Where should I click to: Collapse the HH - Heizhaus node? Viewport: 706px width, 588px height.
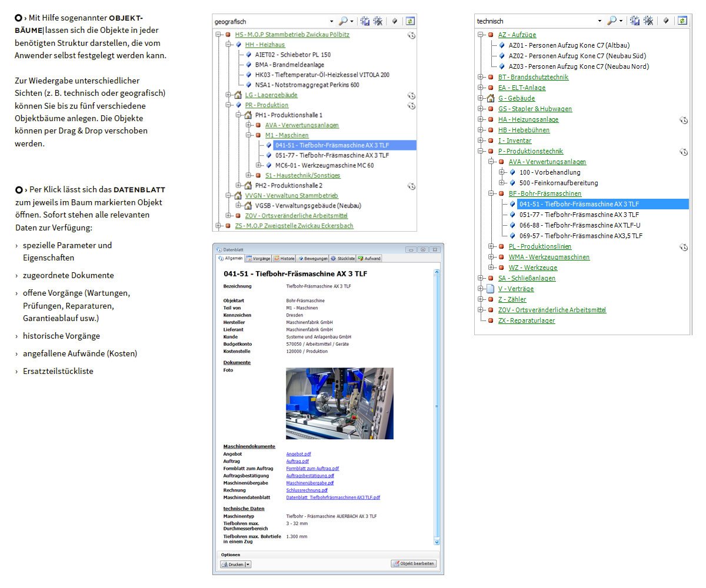229,45
